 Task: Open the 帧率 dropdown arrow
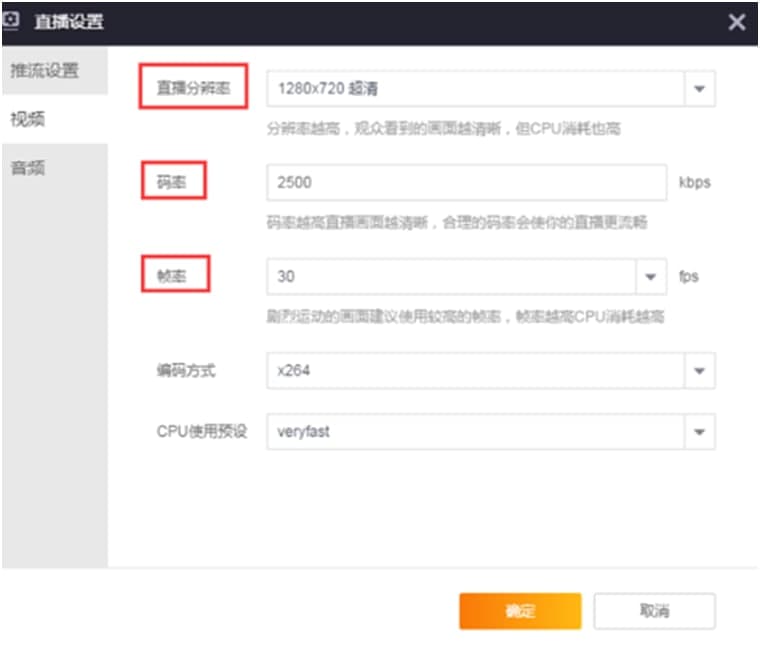[x=651, y=276]
